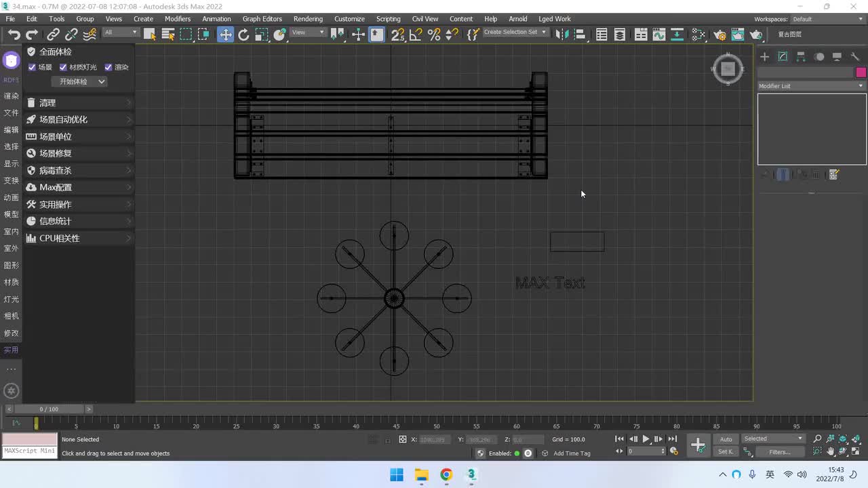Expand the Modifier List dropdown

coord(812,86)
